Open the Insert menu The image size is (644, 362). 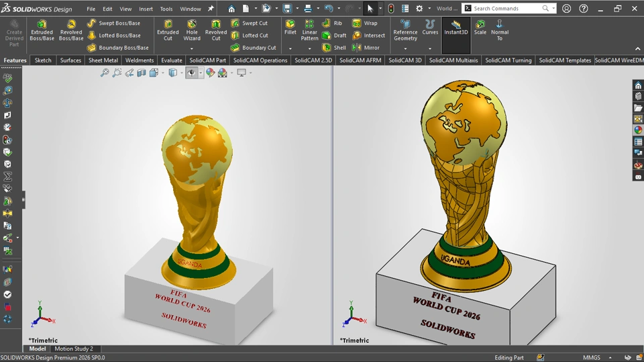[146, 9]
